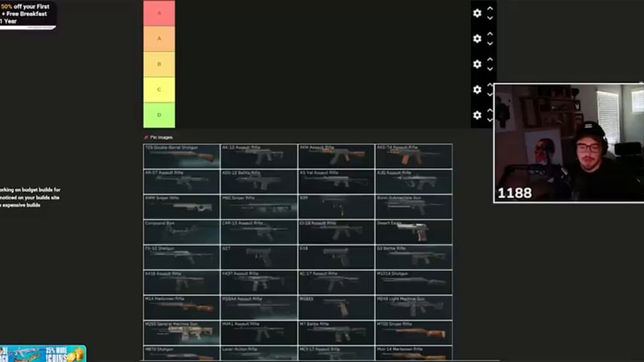The width and height of the screenshot is (644, 362).
Task: Select the AS Val Assault Rifle image
Action: click(336, 182)
